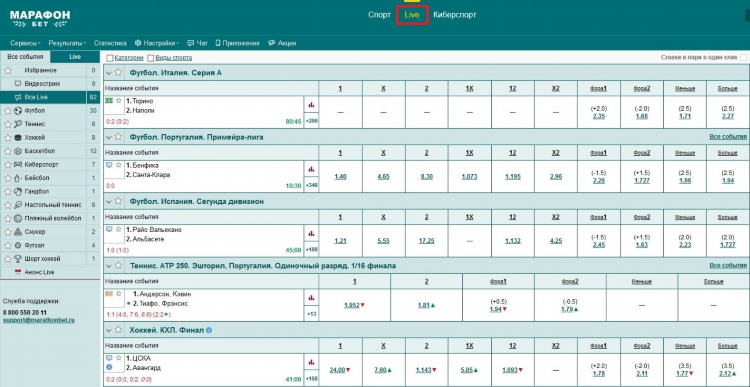Open the Сервисы dropdown menu
This screenshot has width=750, height=387.
[x=25, y=43]
